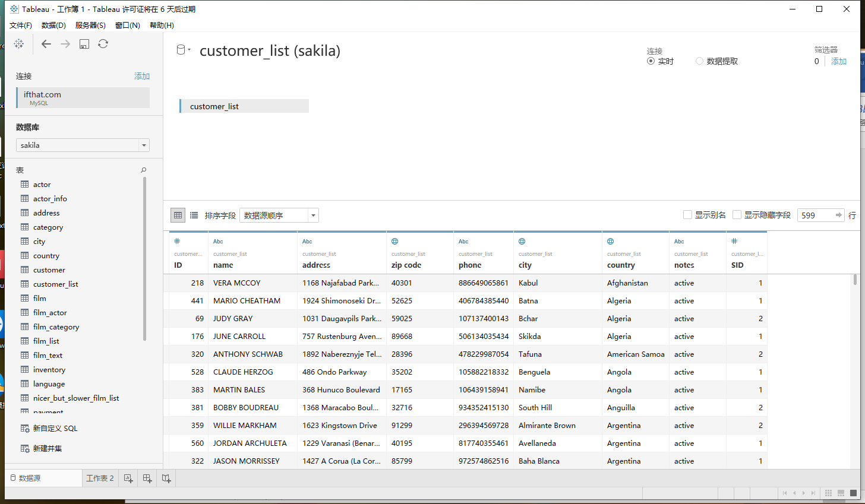865x504 pixels.
Task: Click the back arrow in toolbar
Action: coord(46,44)
